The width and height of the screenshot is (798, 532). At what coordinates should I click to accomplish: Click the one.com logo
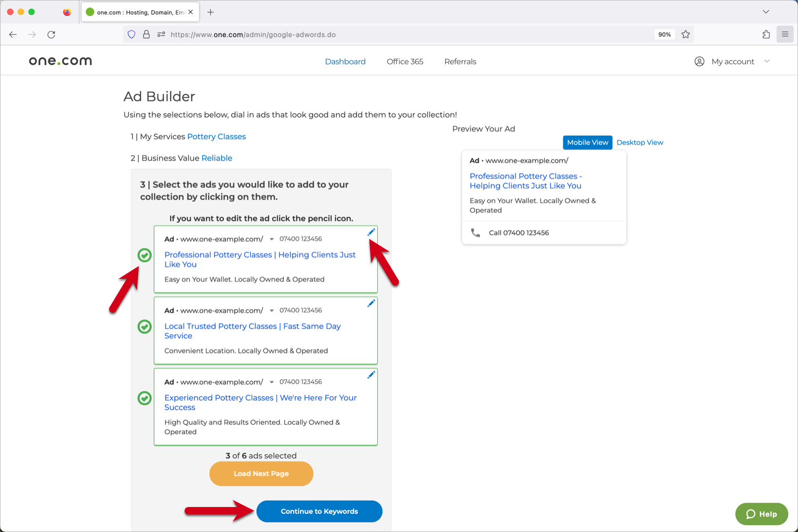pos(60,60)
